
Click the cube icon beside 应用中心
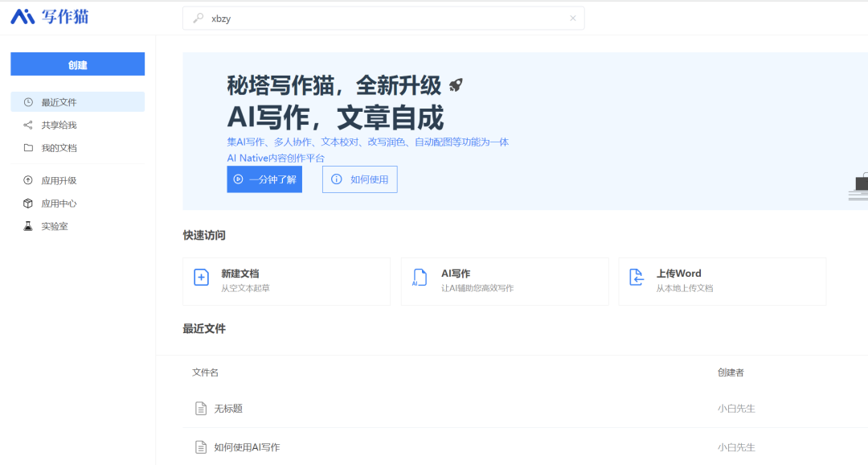click(x=28, y=204)
